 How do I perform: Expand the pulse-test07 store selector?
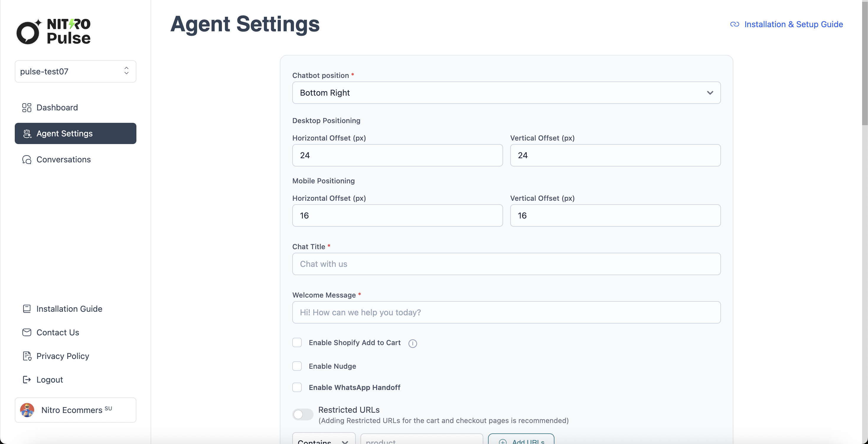(x=76, y=71)
